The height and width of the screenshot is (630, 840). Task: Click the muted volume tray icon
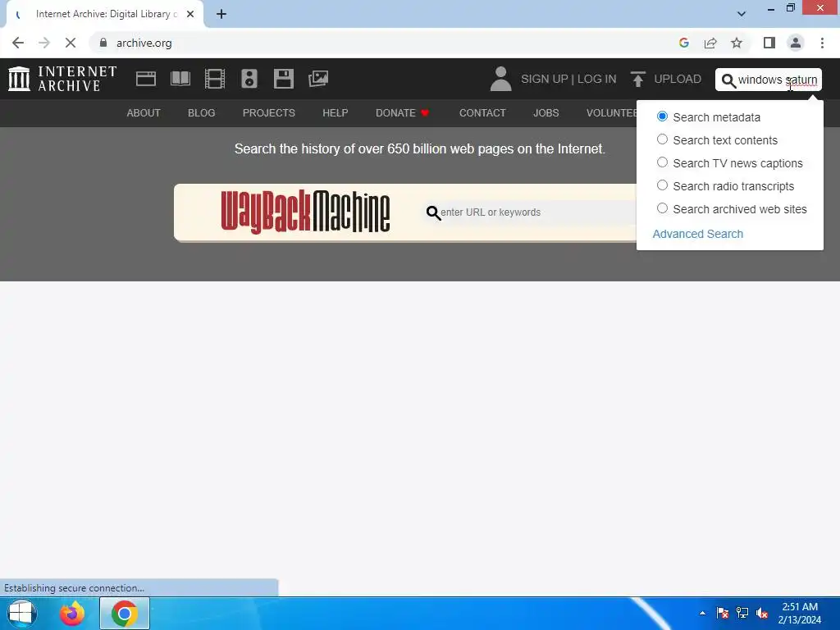click(762, 613)
